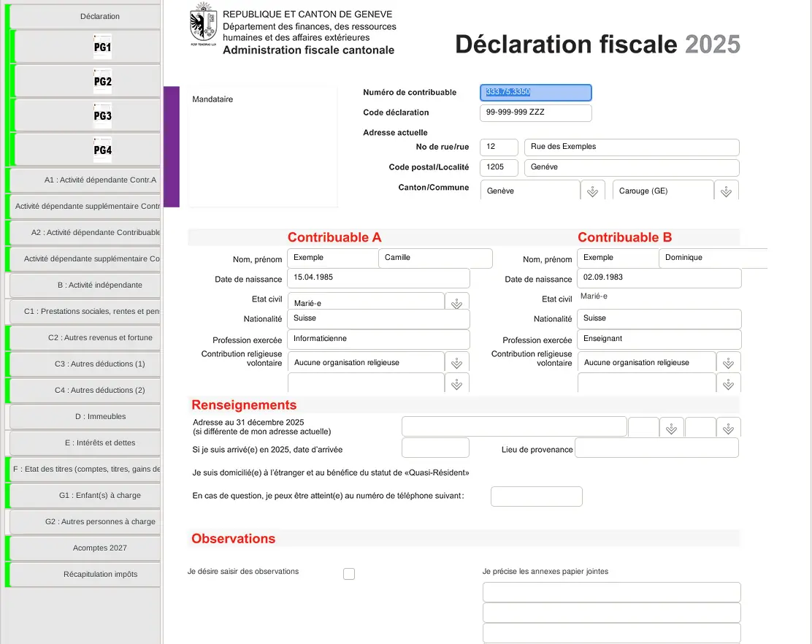
Task: Click first 'annexes papier jointes' text field
Action: 612,592
